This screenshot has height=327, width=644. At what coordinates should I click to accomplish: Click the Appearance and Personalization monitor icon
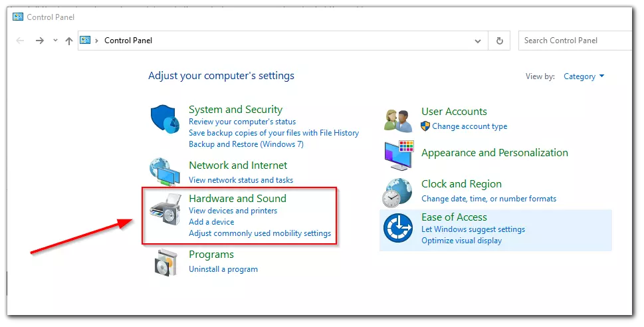pyautogui.click(x=399, y=156)
